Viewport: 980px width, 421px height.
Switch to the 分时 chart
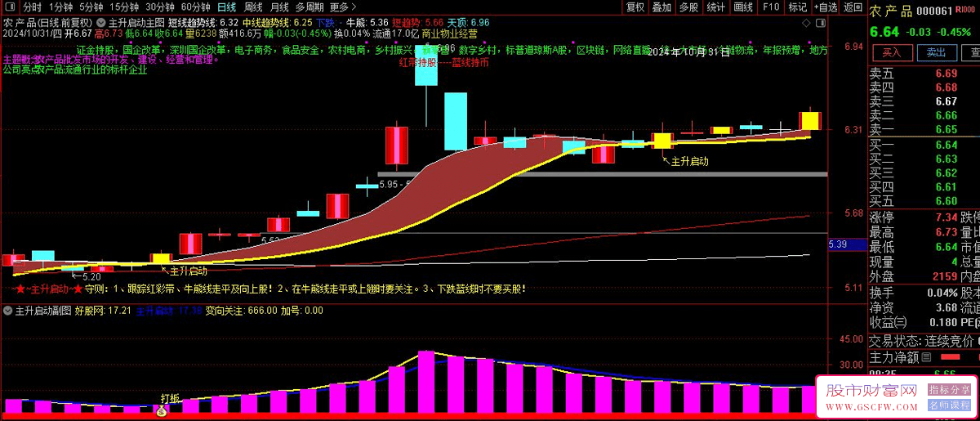coord(32,7)
